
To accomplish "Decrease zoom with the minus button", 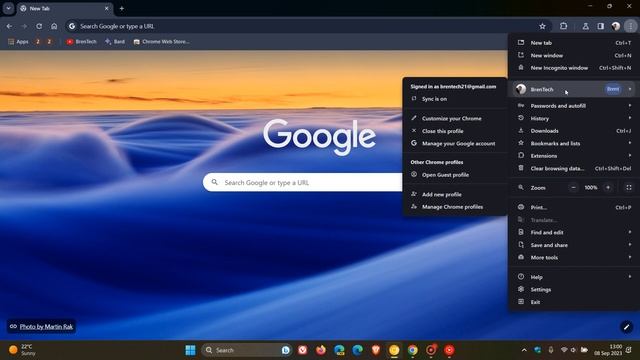I will click(573, 187).
